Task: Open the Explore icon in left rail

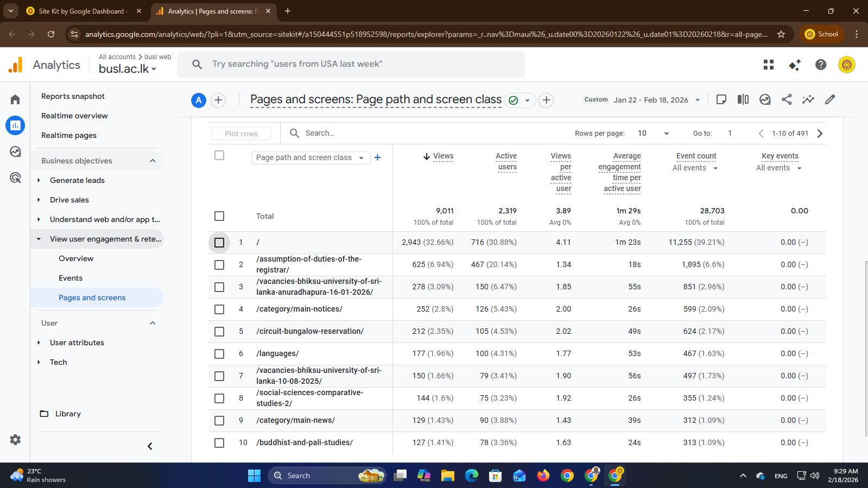Action: pos(15,151)
